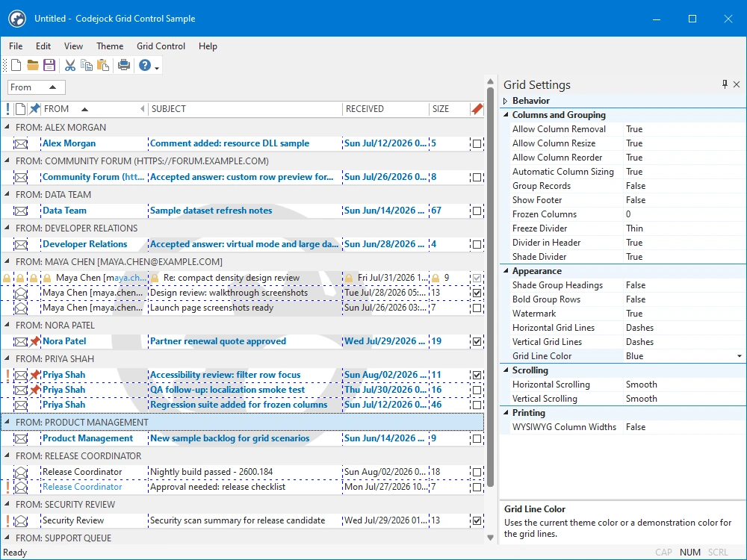This screenshot has width=747, height=560.
Task: Collapse the Columns and Grouping section
Action: [506, 115]
